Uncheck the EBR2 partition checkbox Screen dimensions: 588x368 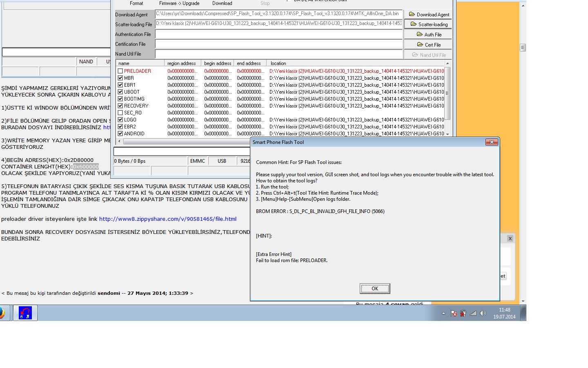click(x=120, y=127)
